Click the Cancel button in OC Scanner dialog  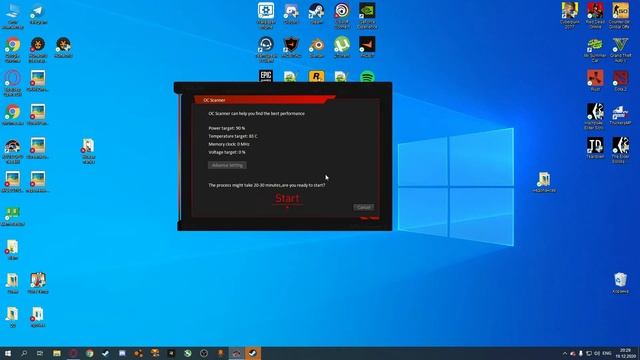363,207
